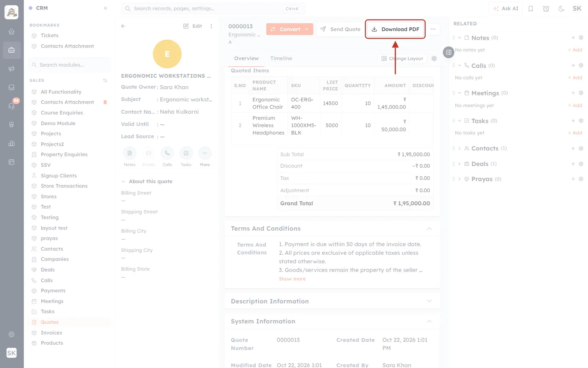Viewport: 588px width, 368px height.
Task: Collapse the System Information section
Action: tap(429, 321)
